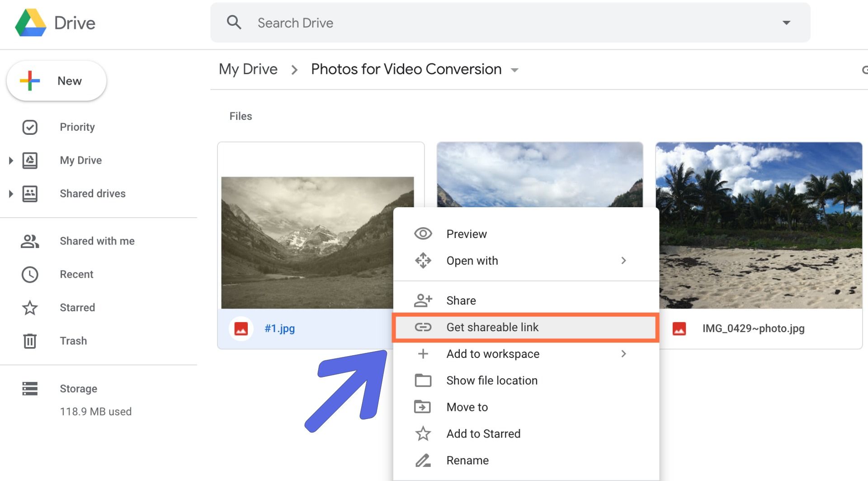
Task: Click the eye icon next to Preview
Action: click(423, 234)
